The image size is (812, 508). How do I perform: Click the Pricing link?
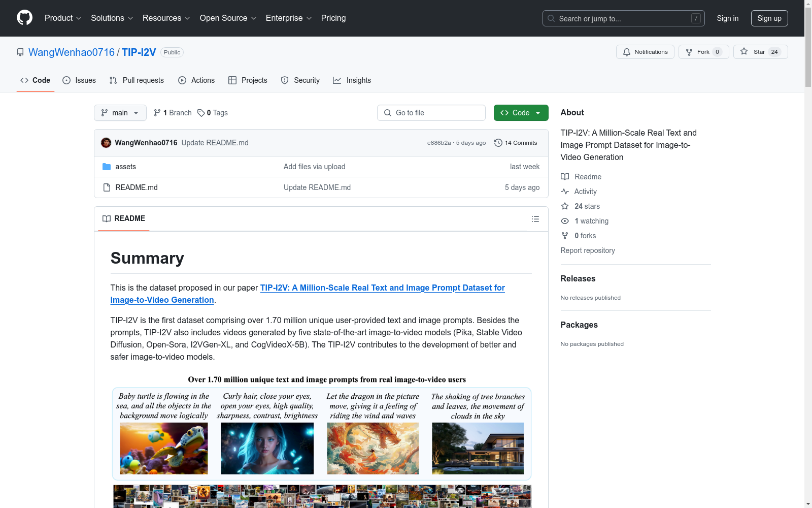(x=333, y=18)
